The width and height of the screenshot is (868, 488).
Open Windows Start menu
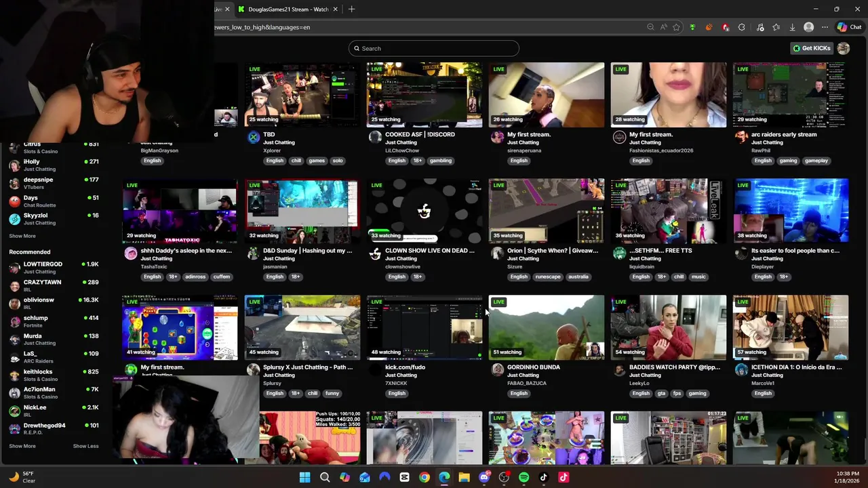(x=304, y=477)
